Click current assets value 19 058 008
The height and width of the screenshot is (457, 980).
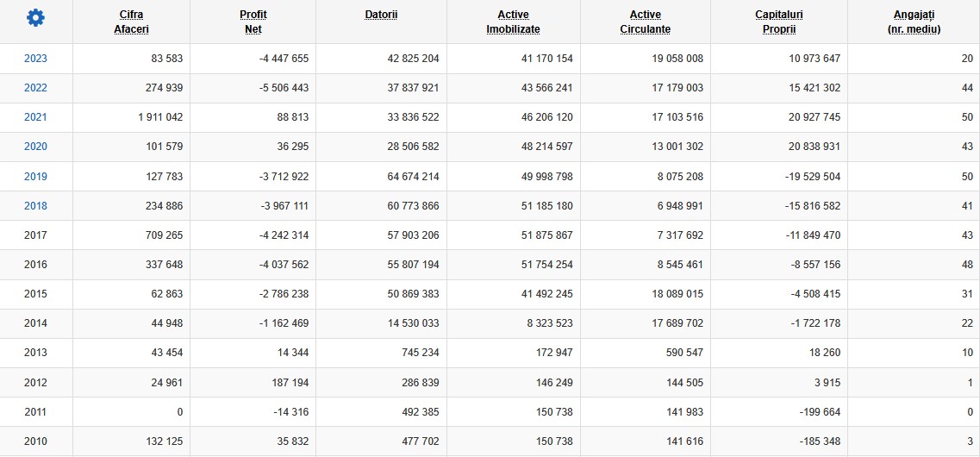point(677,59)
